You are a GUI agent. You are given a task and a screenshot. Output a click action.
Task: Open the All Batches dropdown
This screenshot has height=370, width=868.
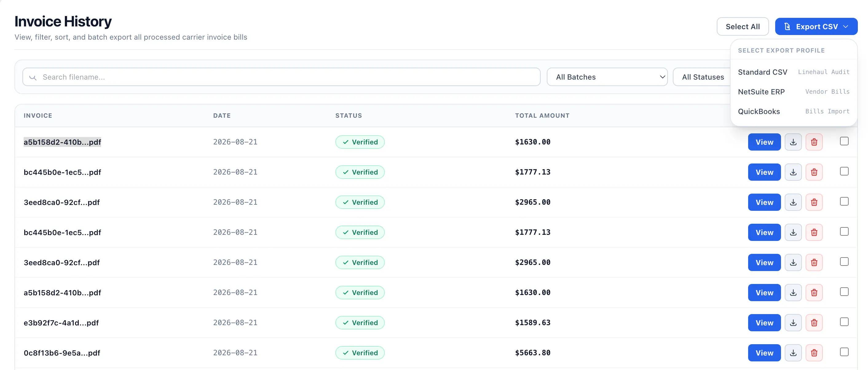point(607,77)
